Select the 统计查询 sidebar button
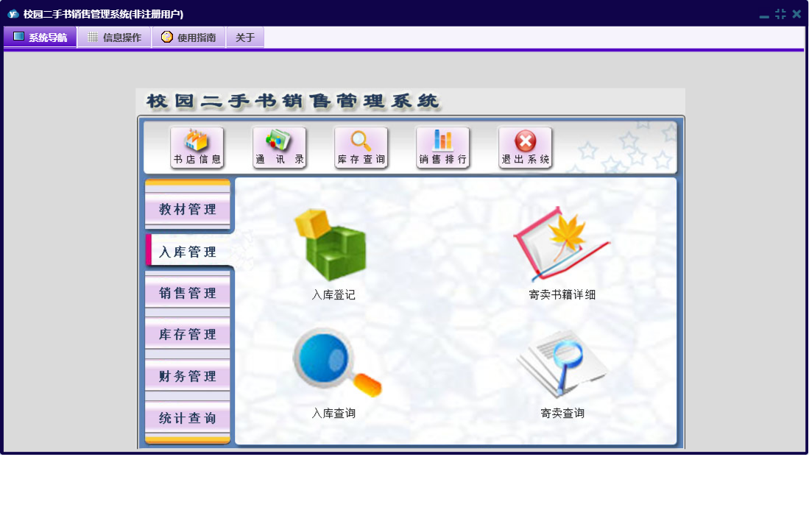Screen dimensions: 809x532 187,417
